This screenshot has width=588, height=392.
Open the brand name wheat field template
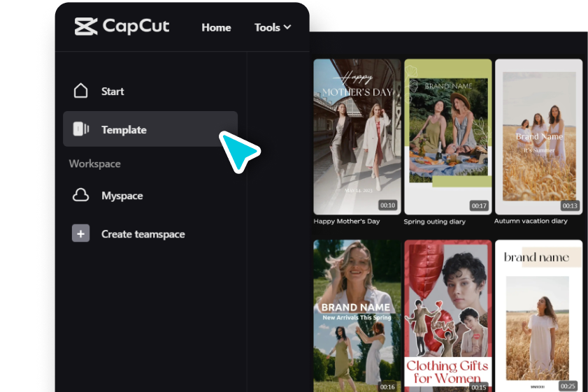(x=538, y=316)
